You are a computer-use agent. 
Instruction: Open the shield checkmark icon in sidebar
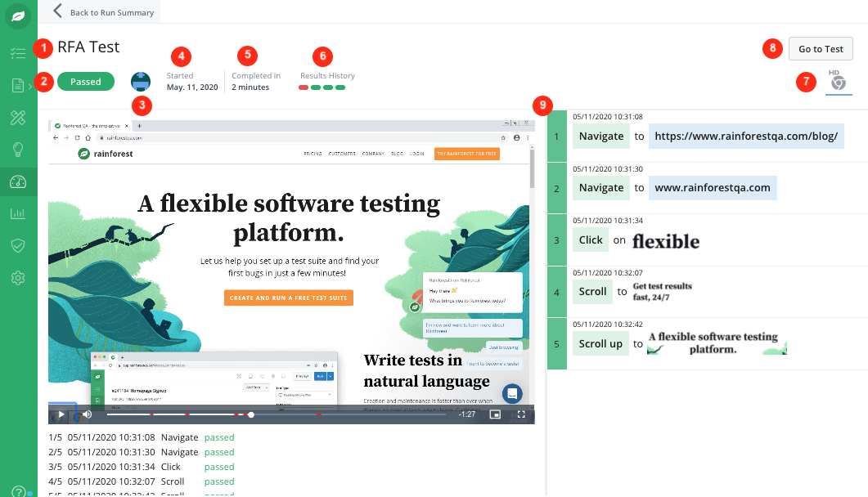tap(18, 245)
